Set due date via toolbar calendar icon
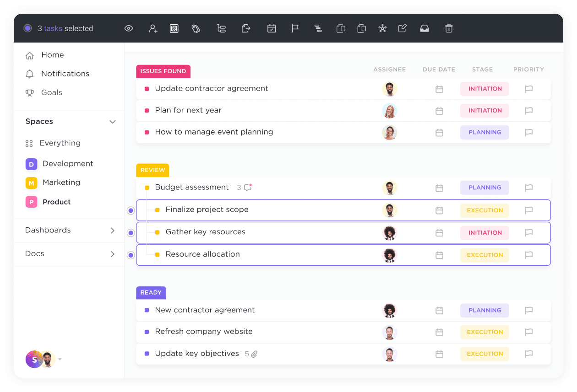The image size is (577, 392). click(272, 28)
